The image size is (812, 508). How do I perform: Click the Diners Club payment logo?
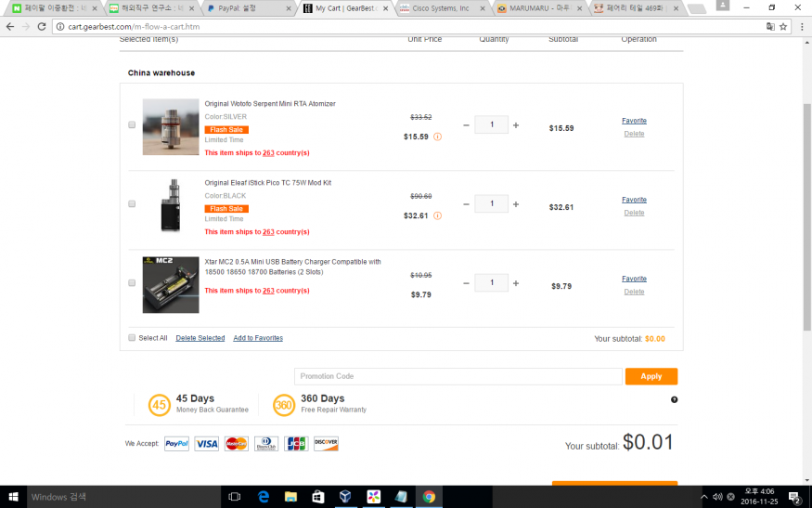[x=266, y=444]
